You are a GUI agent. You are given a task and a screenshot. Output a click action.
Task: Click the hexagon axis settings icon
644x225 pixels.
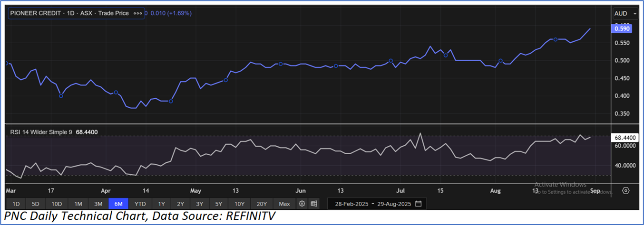pos(626,190)
